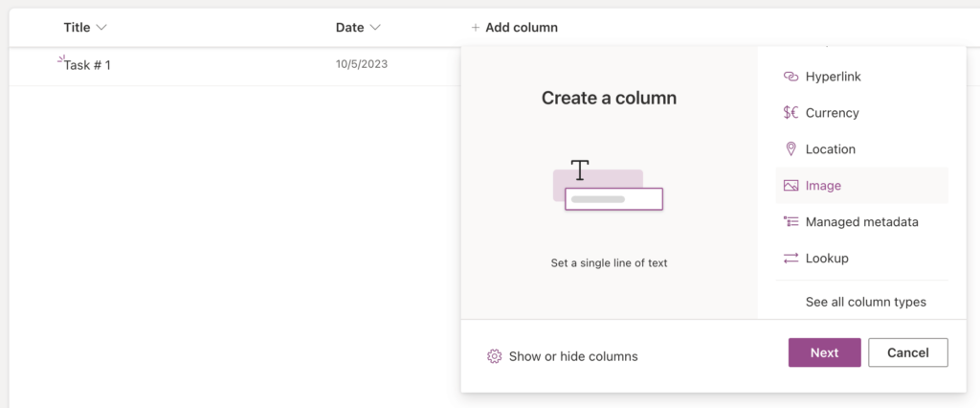Open See all column types
The width and height of the screenshot is (980, 408).
[x=865, y=302]
